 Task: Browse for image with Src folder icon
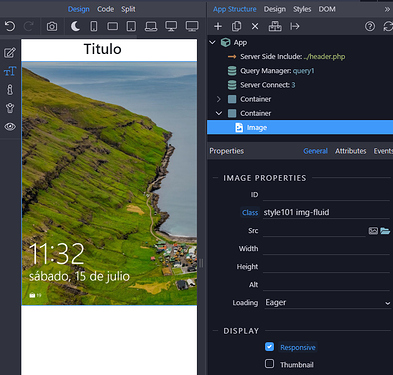(x=385, y=231)
